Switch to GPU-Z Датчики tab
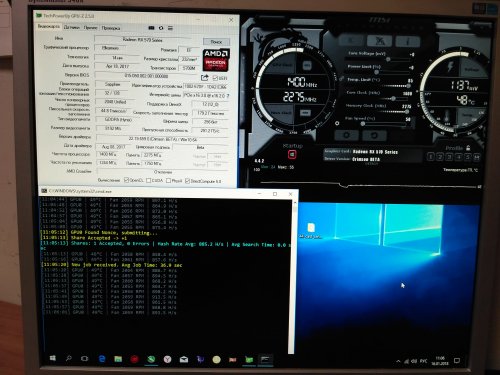This screenshot has height=375, width=500. pos(71,28)
